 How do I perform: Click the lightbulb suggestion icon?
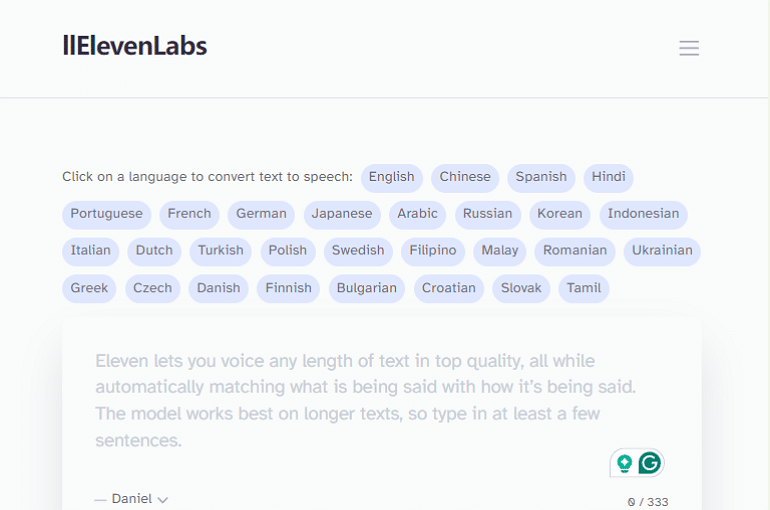(624, 463)
